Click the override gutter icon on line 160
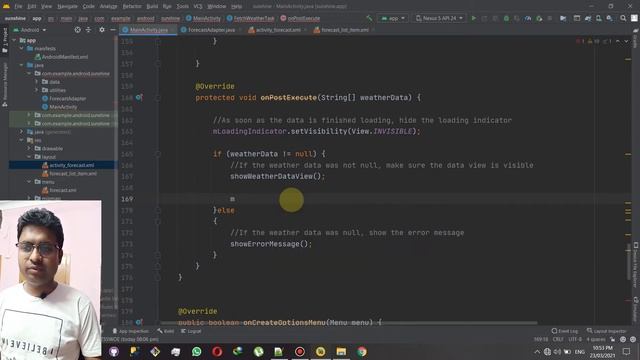640x360 pixels. (139, 98)
